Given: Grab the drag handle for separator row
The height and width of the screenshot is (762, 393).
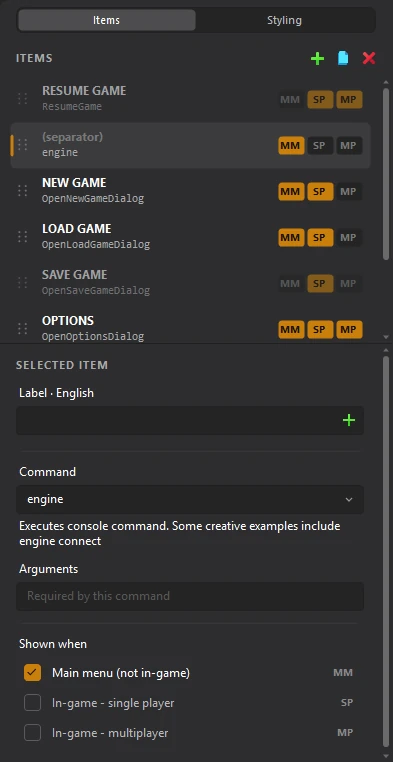Looking at the screenshot, I should coord(22,145).
